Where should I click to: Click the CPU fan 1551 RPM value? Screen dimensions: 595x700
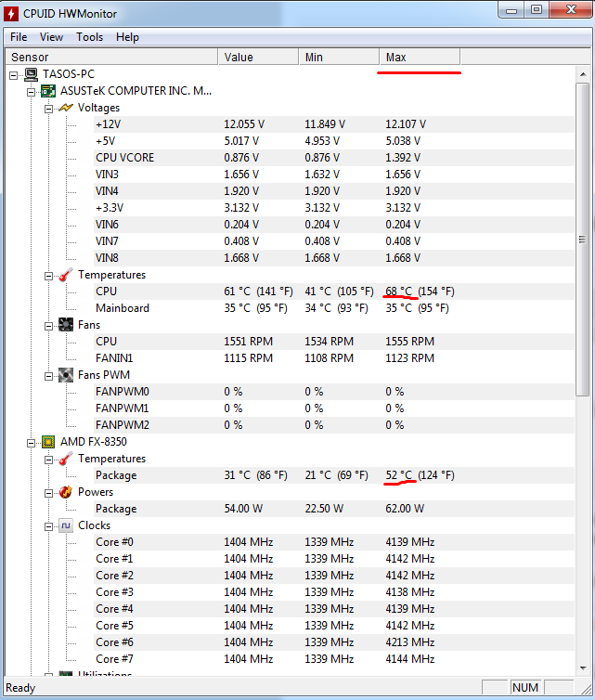[x=248, y=342]
